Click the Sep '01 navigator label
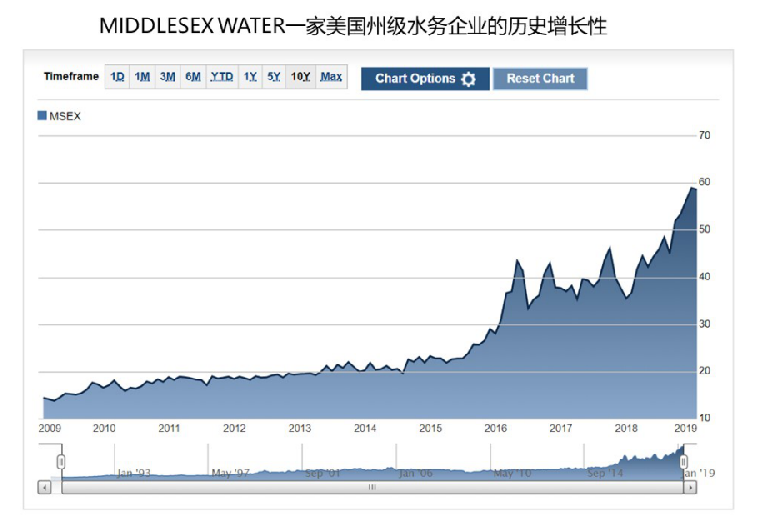The image size is (759, 515). pyautogui.click(x=322, y=473)
